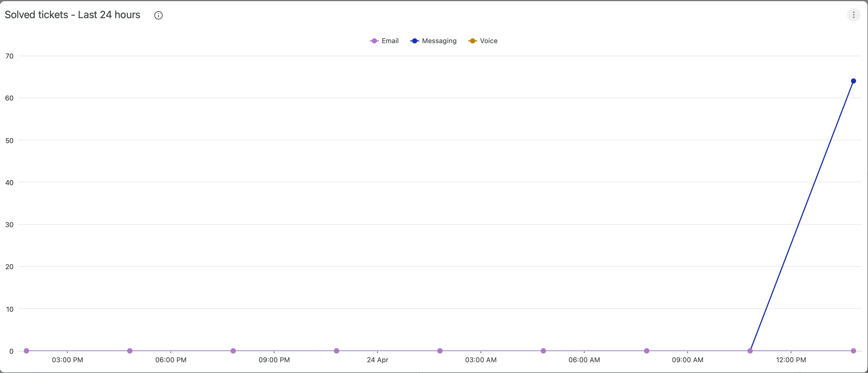The image size is (868, 373).
Task: Click the Messaging peak data point
Action: (x=853, y=81)
